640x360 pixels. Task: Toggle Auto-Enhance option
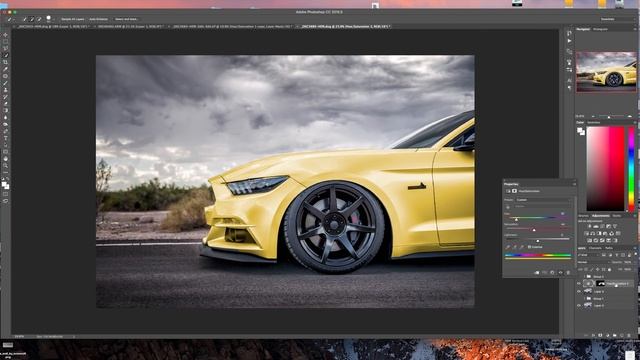tap(98, 19)
